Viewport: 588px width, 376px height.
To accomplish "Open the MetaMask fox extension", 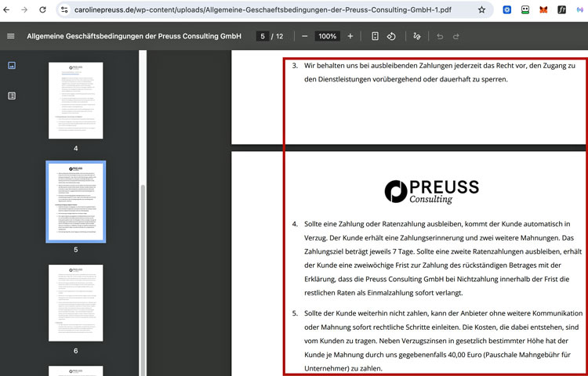I will (x=543, y=10).
